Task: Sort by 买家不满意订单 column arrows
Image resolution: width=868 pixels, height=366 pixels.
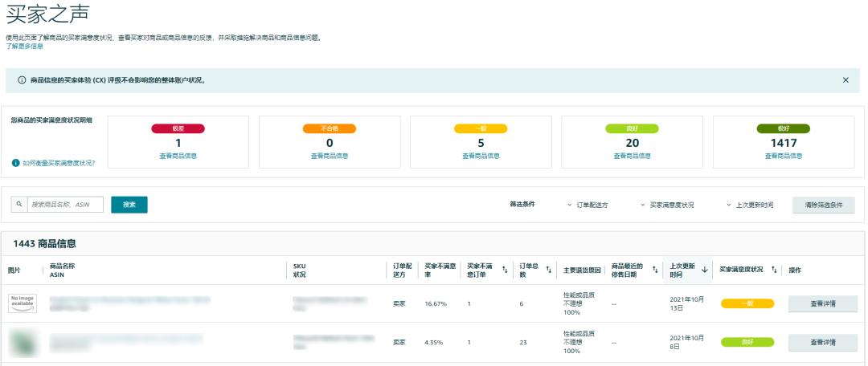Action: (x=504, y=270)
